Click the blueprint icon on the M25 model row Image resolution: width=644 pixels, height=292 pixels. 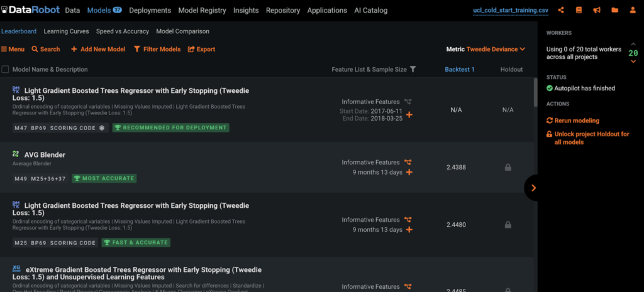pos(408,220)
